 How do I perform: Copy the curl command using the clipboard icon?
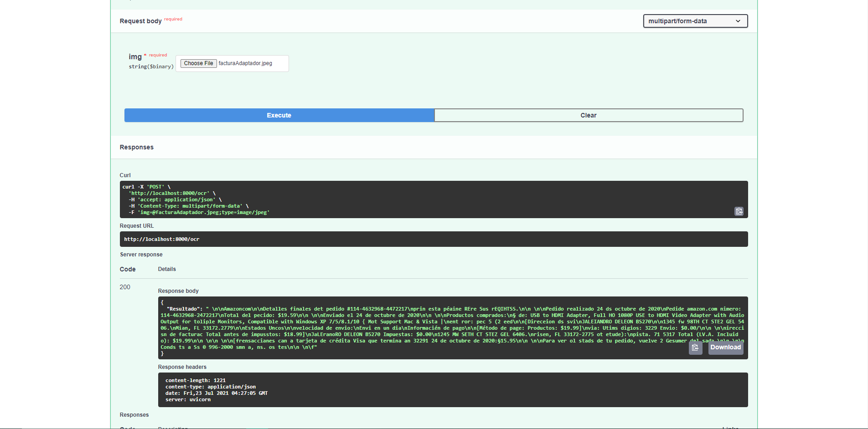pyautogui.click(x=739, y=211)
